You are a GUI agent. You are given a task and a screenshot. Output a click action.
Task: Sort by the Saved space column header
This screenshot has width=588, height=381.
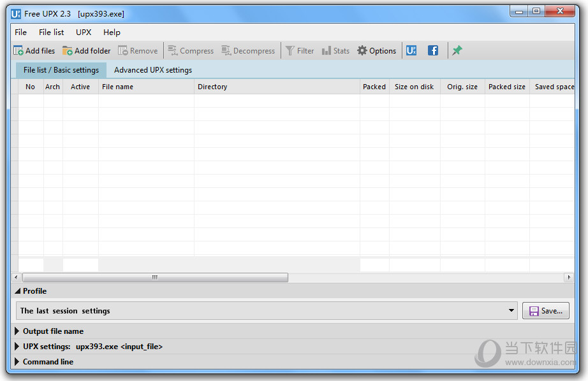pyautogui.click(x=552, y=87)
